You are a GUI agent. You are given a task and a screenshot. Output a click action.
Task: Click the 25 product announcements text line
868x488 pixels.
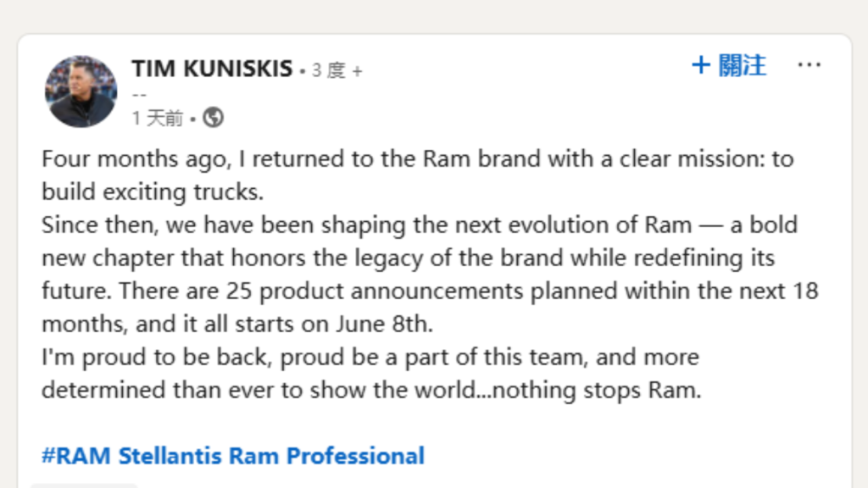[x=430, y=291]
